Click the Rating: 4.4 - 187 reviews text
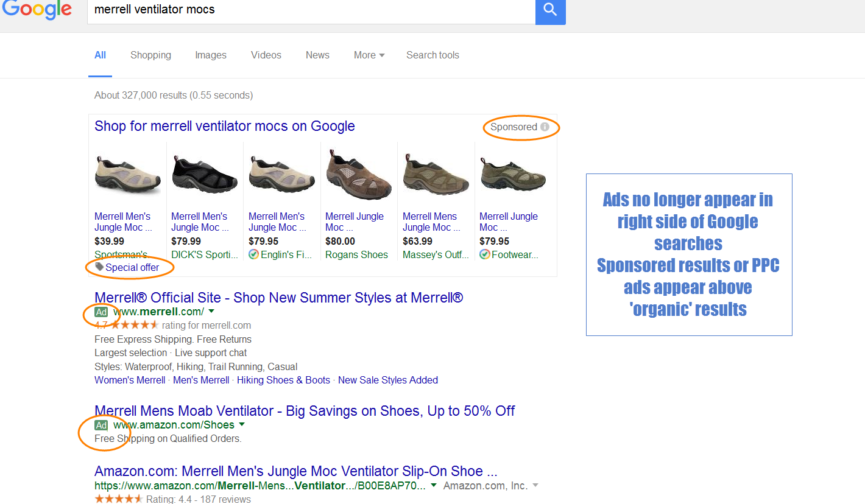Viewport: 865px width, 504px height. (199, 499)
